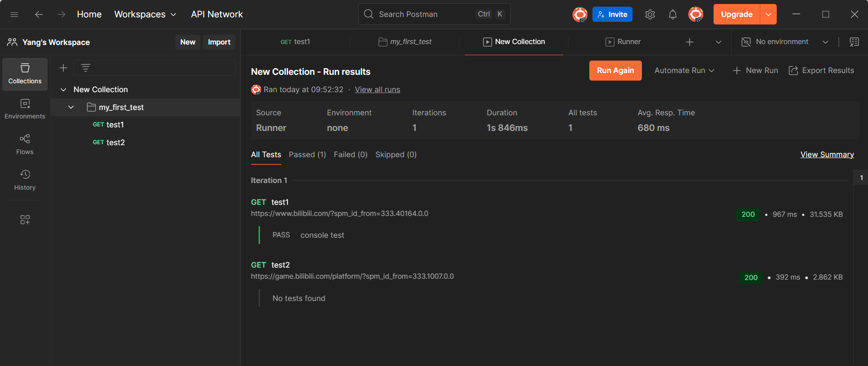Open the Environments sidebar panel
Image resolution: width=868 pixels, height=366 pixels.
point(25,109)
